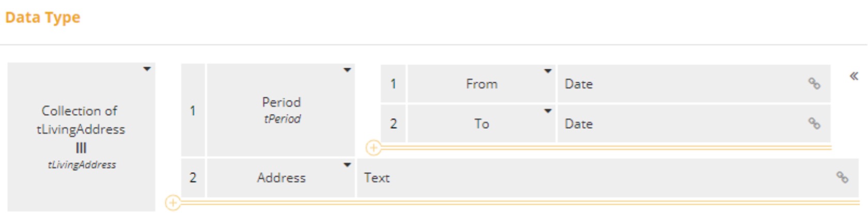This screenshot has height=213, width=868.
Task: Select the Period tPeriod name cell
Action: coord(281,110)
